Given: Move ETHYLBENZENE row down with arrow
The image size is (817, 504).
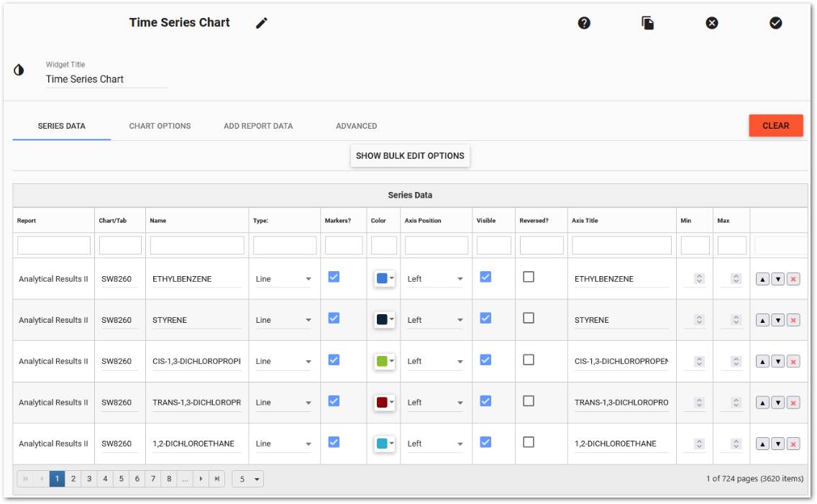Looking at the screenshot, I should (x=777, y=279).
